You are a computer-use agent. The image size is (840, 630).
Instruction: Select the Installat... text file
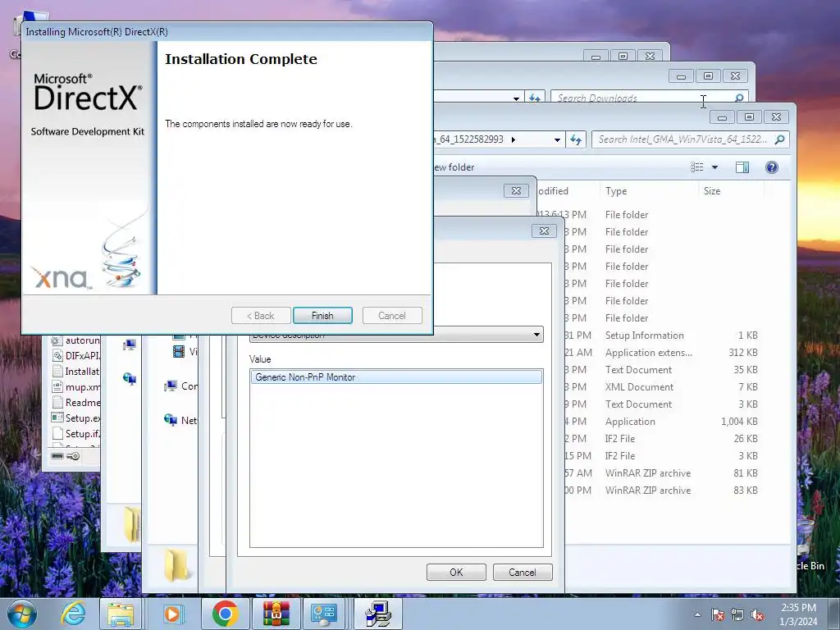76,372
